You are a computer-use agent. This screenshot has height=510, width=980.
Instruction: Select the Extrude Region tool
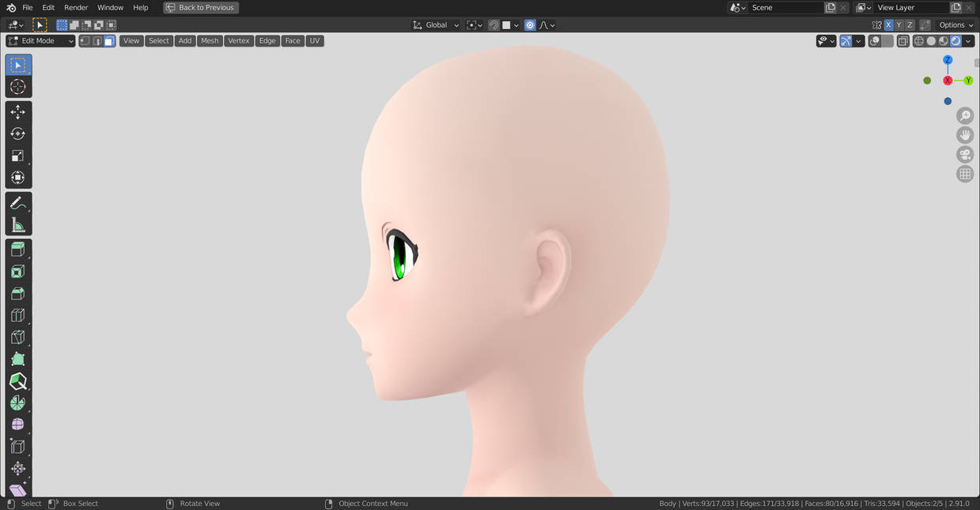point(18,250)
